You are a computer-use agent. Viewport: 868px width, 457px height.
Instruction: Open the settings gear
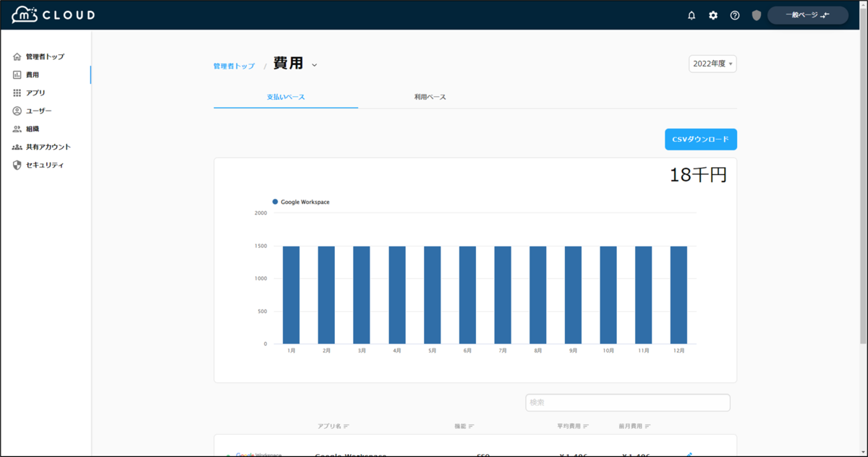point(713,15)
